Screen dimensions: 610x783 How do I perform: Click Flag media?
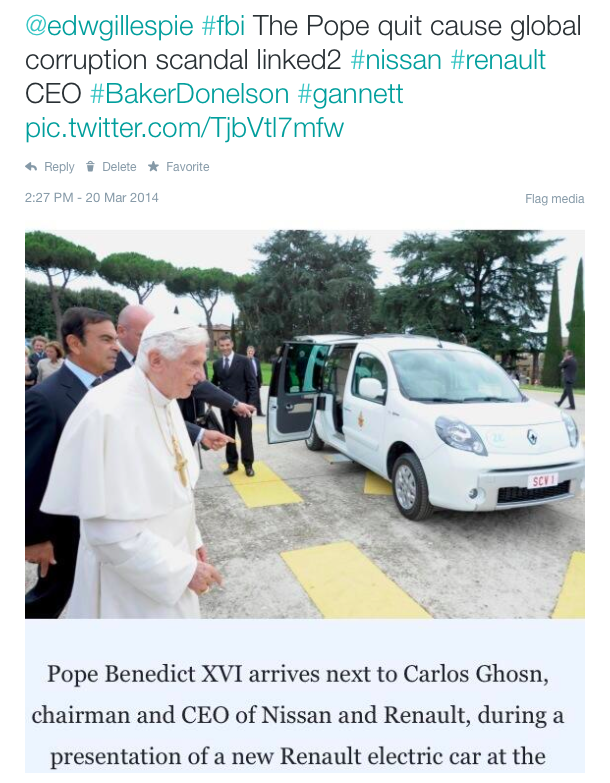(x=555, y=199)
